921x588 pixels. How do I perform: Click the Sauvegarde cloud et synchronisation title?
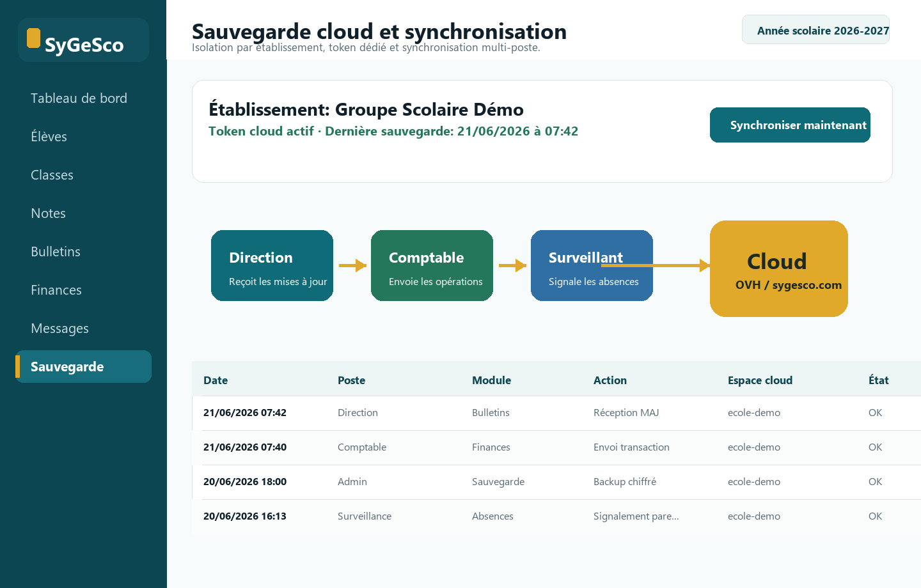[379, 31]
